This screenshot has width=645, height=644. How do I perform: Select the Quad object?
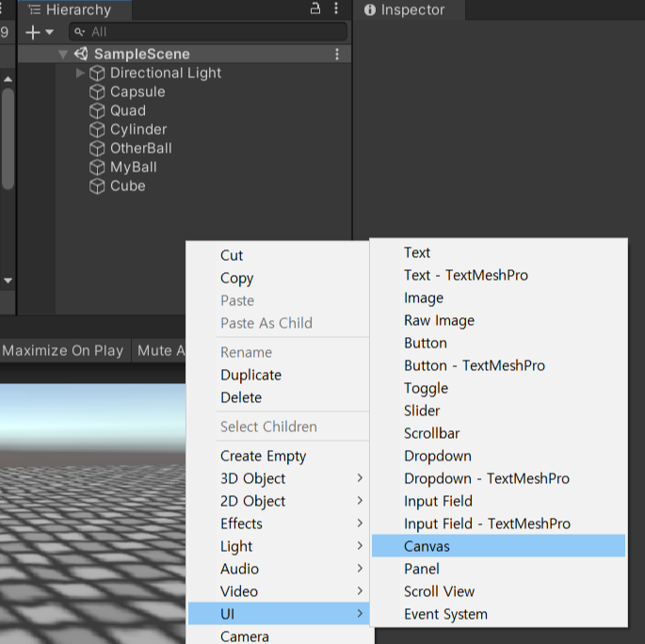(x=128, y=110)
